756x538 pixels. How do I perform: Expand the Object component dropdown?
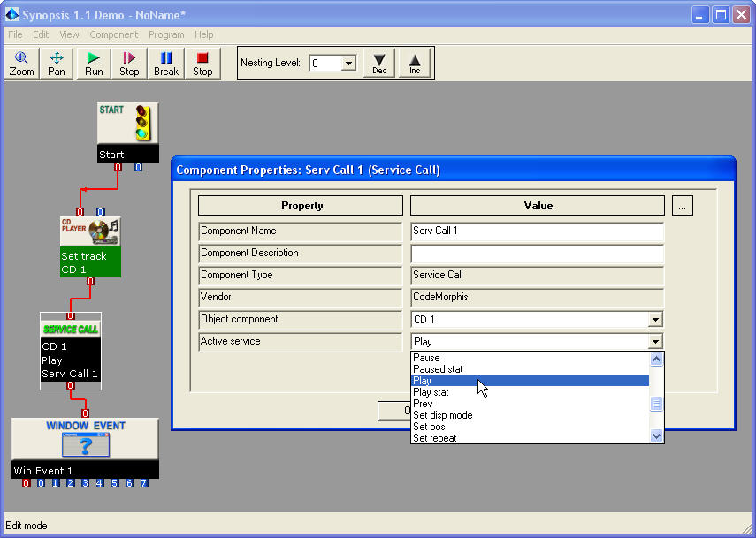pos(655,320)
